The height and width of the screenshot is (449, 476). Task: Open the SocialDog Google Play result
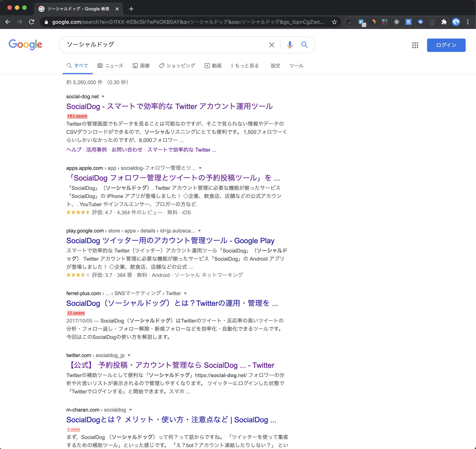coord(170,241)
